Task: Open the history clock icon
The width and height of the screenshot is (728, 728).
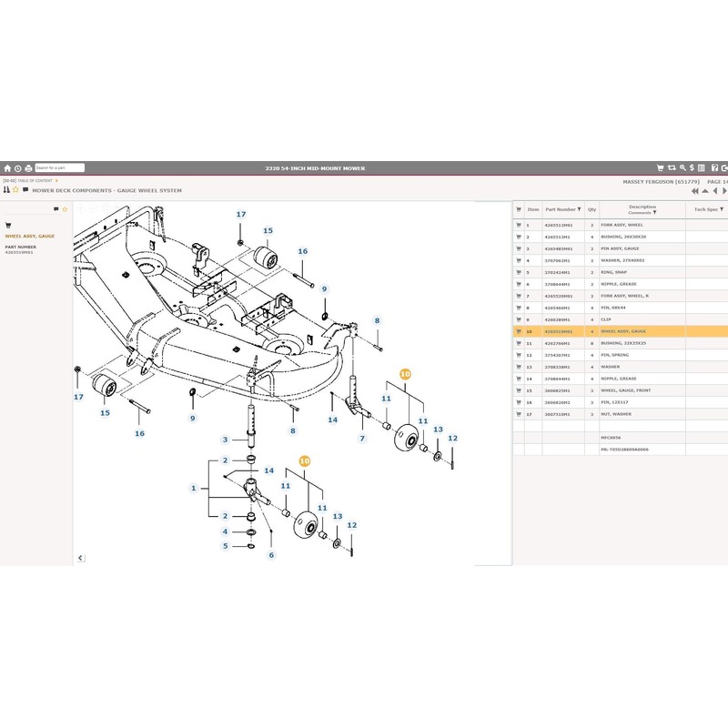Action: [x=17, y=167]
